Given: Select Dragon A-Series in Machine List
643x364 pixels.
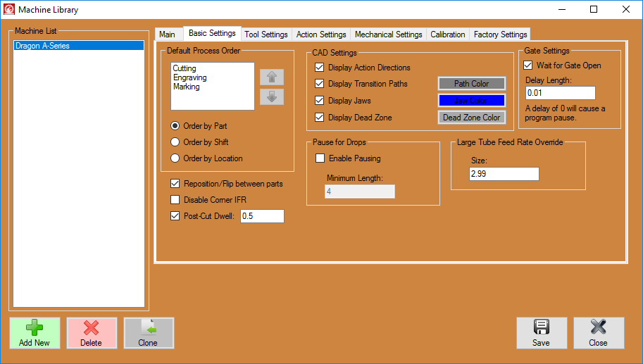Looking at the screenshot, I should 78,46.
